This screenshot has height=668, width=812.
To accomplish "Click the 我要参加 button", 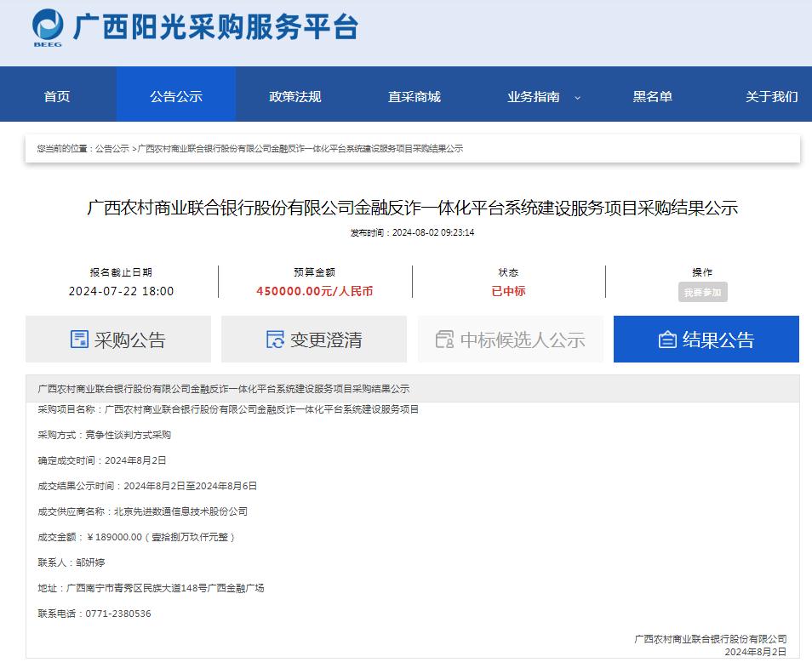I will pos(703,292).
